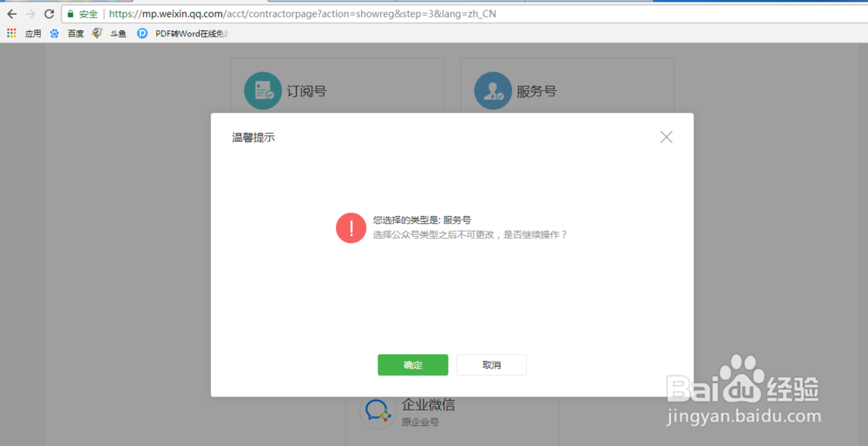The image size is (868, 446).
Task: Click the text 您选择的类型是: 服务号
Action: (x=422, y=220)
